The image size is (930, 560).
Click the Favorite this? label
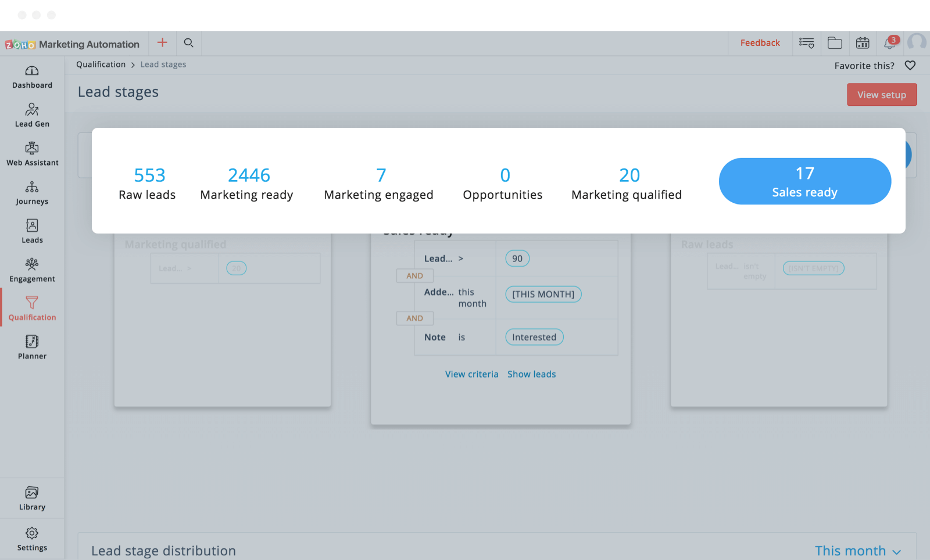pyautogui.click(x=864, y=66)
